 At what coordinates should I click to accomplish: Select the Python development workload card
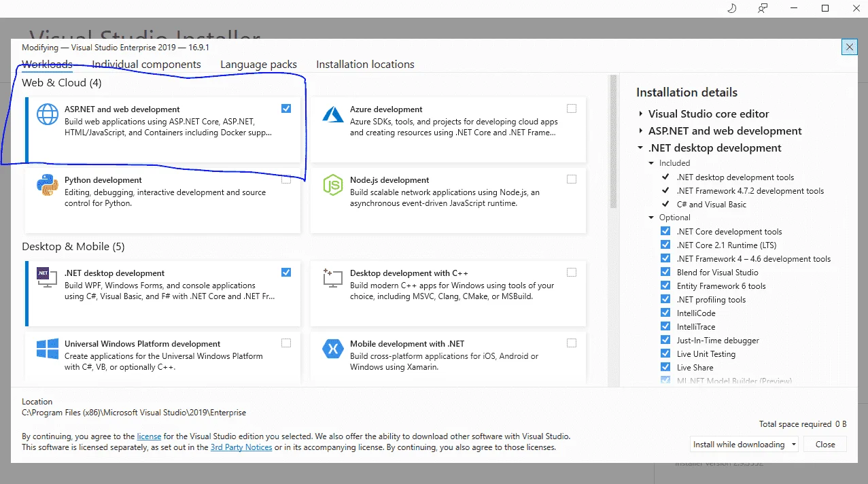click(x=162, y=200)
